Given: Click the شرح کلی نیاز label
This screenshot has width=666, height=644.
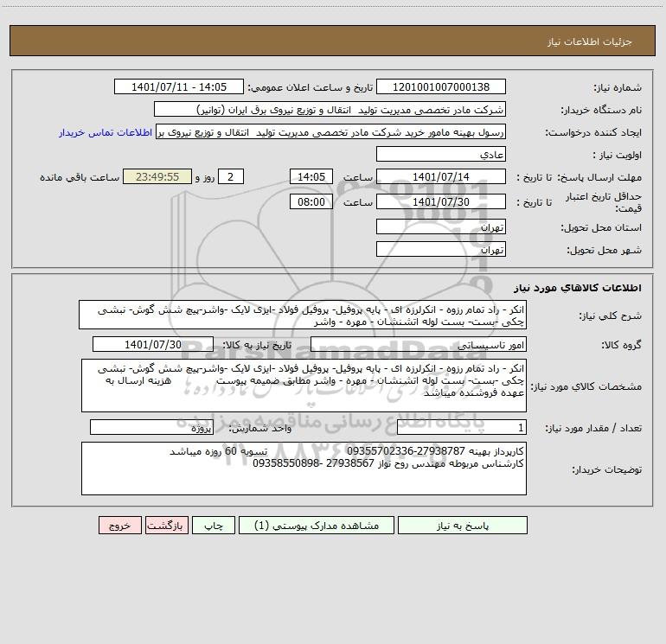Looking at the screenshot, I should coord(611,316).
